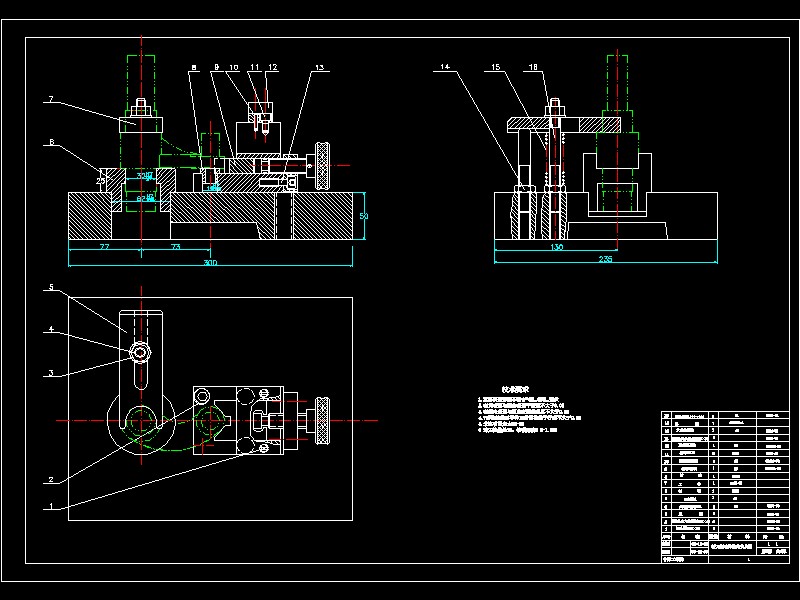Click the parts list title block table
This screenshot has height=600, width=800.
(725, 487)
